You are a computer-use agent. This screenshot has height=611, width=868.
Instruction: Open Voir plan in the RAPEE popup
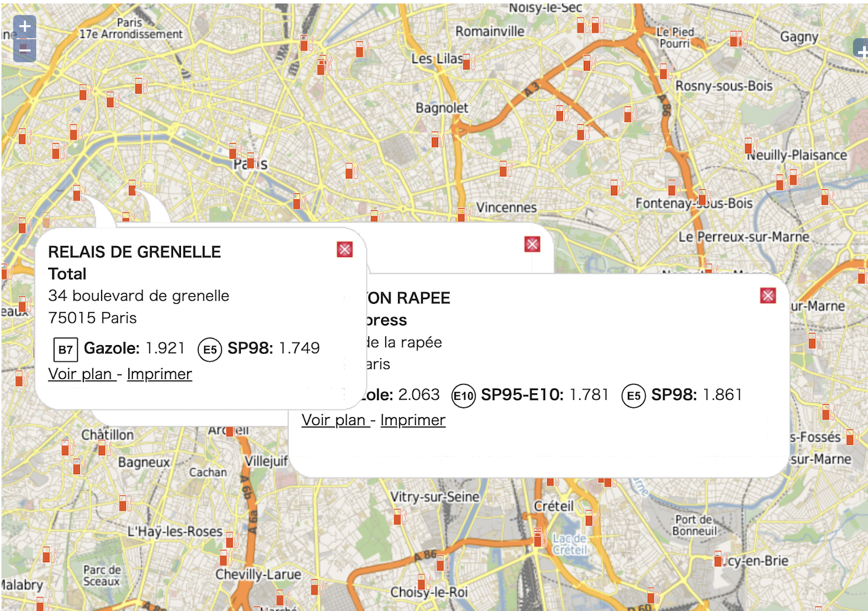coord(335,420)
